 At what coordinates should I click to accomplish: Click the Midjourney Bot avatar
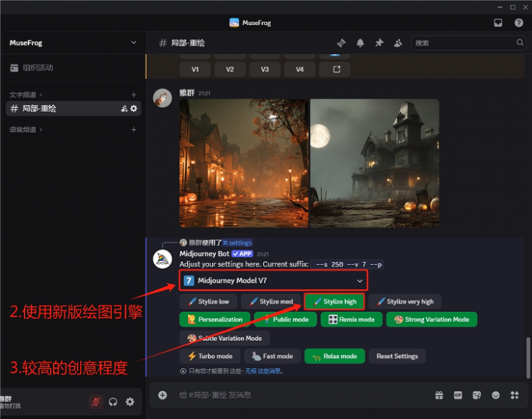coord(163,260)
